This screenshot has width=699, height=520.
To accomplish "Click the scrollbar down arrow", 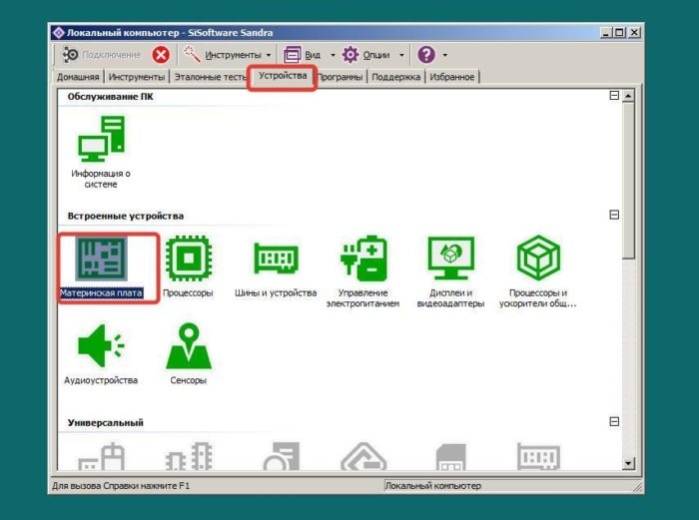I will coord(628,463).
